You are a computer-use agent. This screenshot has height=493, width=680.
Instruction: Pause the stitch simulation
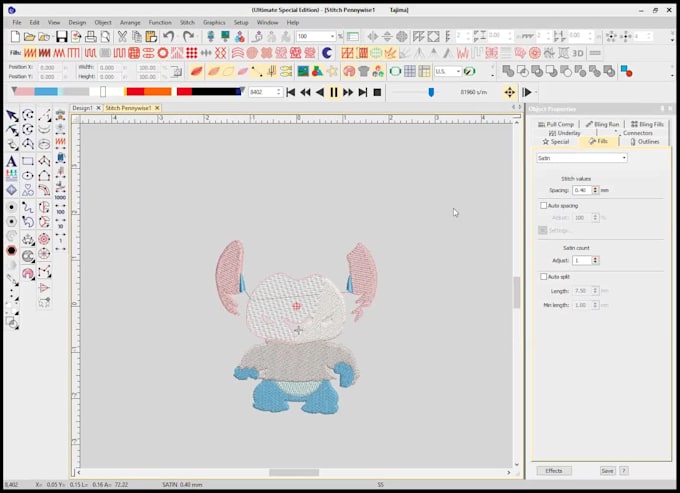[333, 92]
